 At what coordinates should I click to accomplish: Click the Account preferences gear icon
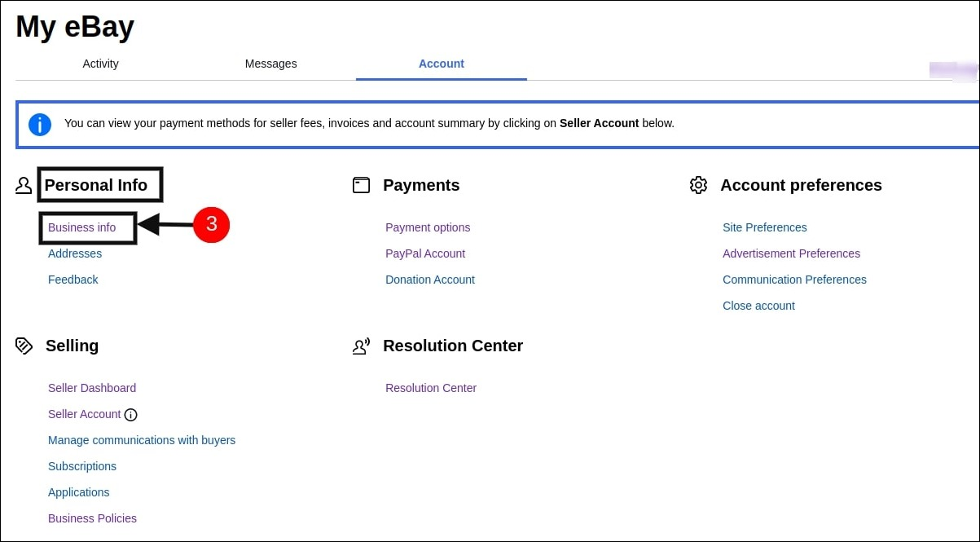698,185
